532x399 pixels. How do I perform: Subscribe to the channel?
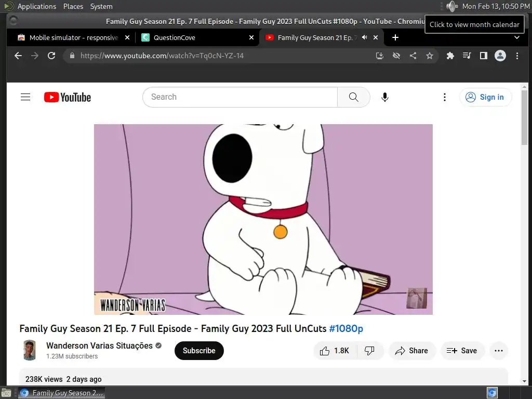point(199,351)
